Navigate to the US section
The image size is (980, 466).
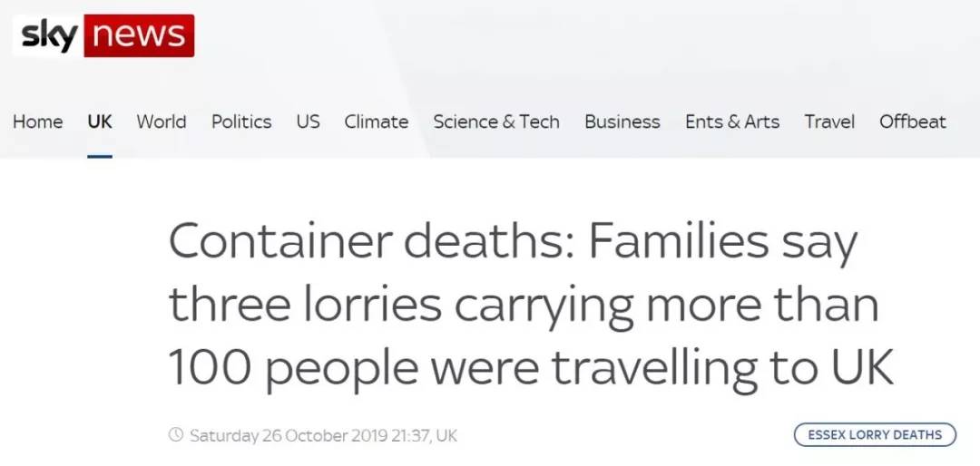(x=309, y=121)
